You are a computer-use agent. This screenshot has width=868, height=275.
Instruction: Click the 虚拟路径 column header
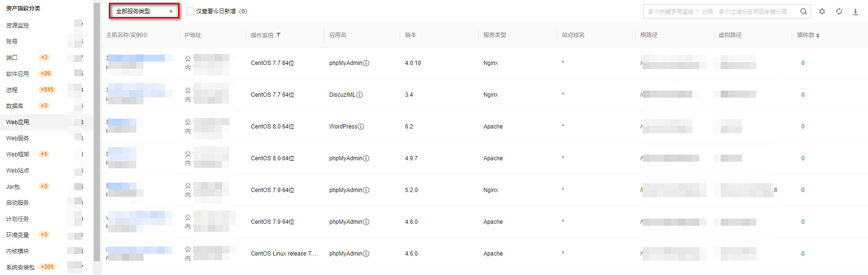[730, 35]
